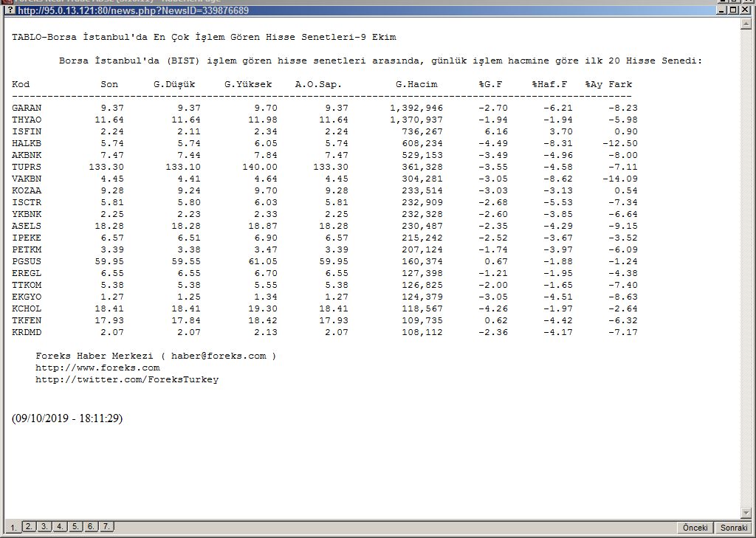Viewport: 756px width, 538px height.
Task: Close the news window
Action: tap(744, 10)
